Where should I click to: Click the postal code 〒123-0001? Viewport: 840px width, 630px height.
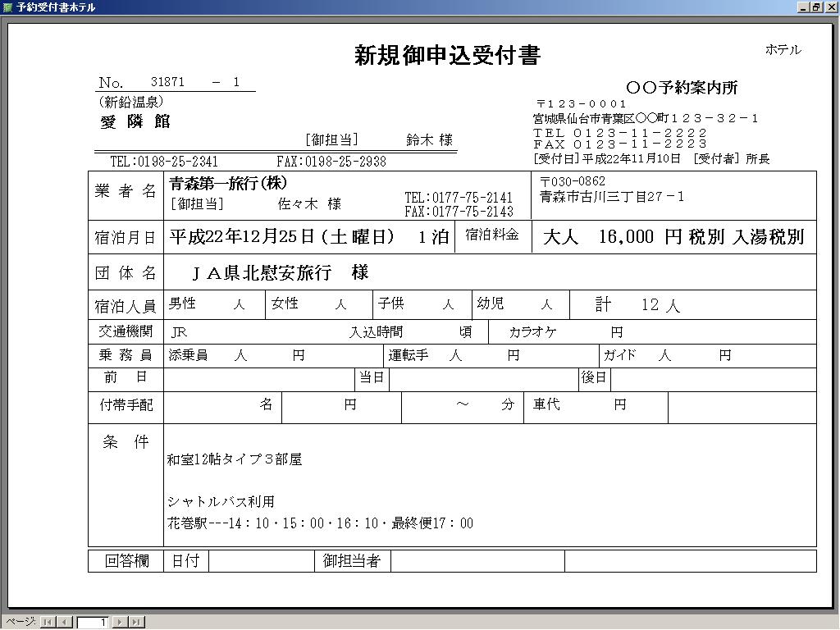[582, 104]
